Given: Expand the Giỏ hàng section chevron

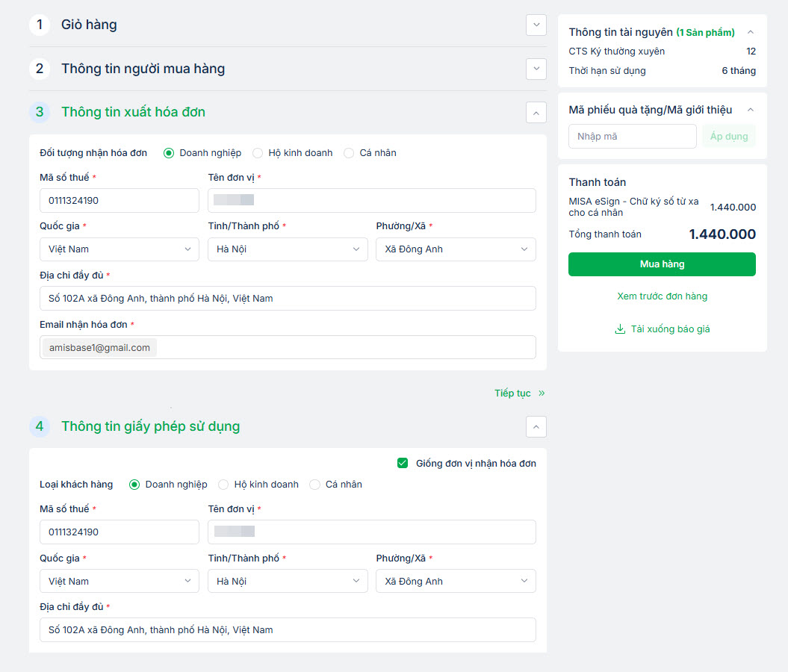Looking at the screenshot, I should point(536,25).
